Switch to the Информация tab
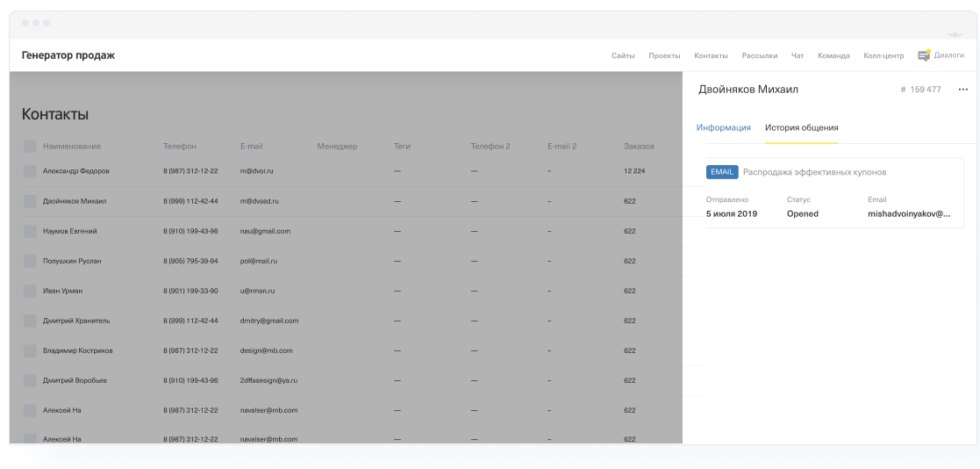The width and height of the screenshot is (980, 469). [x=724, y=127]
